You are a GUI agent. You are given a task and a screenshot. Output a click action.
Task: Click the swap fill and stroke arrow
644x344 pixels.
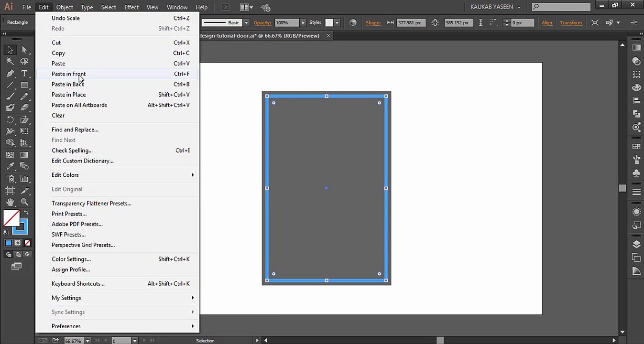coord(26,213)
